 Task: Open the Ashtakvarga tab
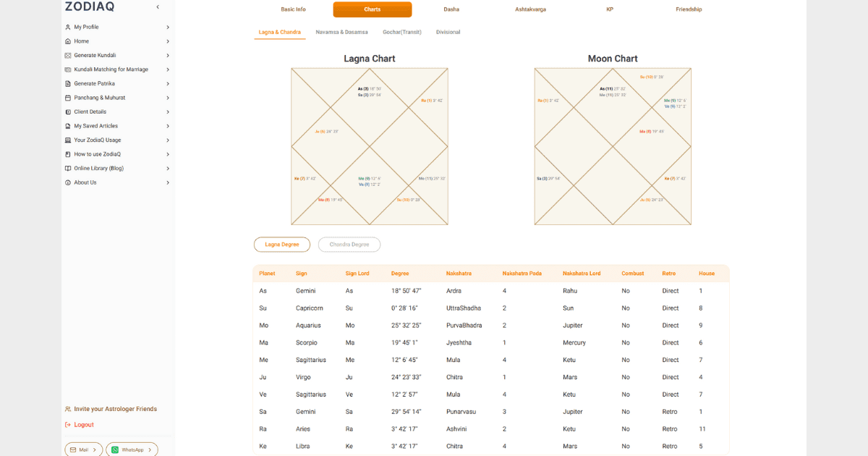click(531, 9)
